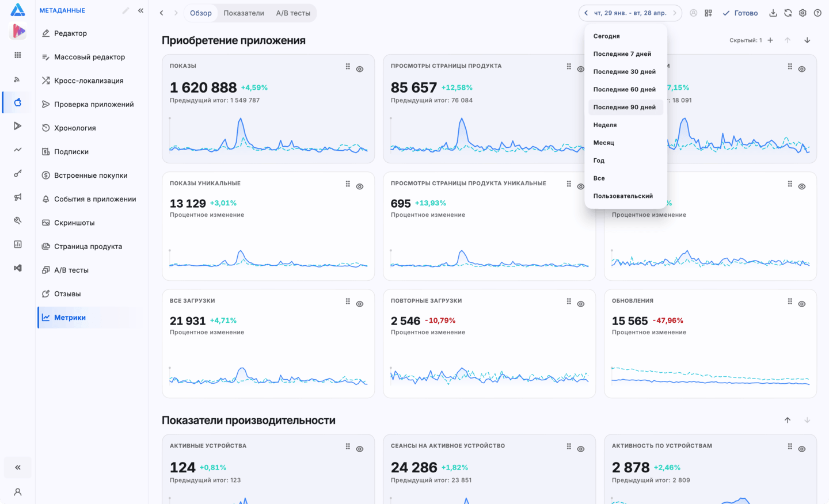Go to next date range chevron

point(675,13)
